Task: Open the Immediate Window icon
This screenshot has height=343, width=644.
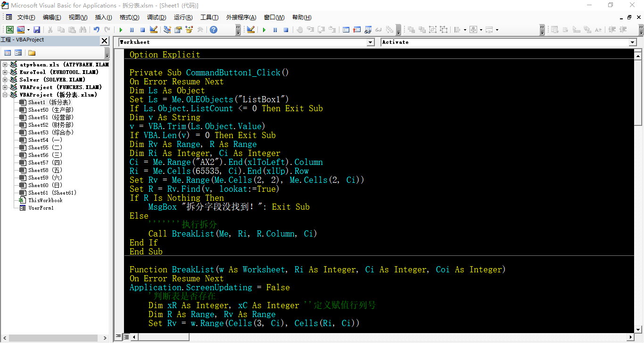Action: pos(357,30)
